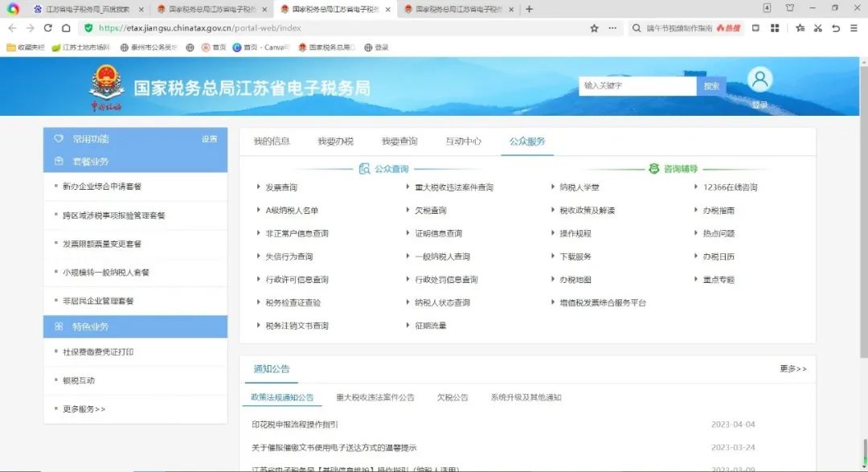Click the scissors screenshot tool icon
Screen dimensions: 868x472
coord(817,27)
